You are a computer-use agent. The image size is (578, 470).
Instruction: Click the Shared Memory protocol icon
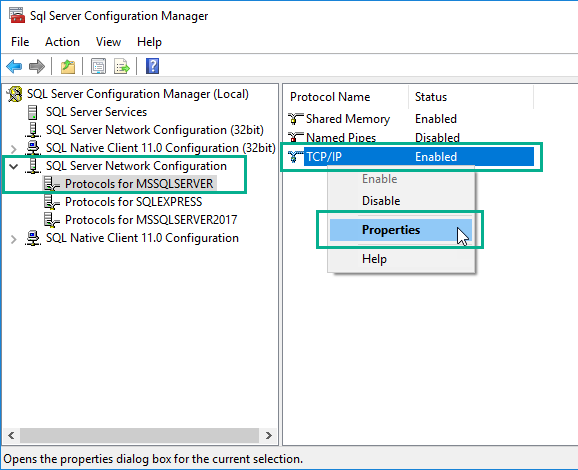[296, 119]
